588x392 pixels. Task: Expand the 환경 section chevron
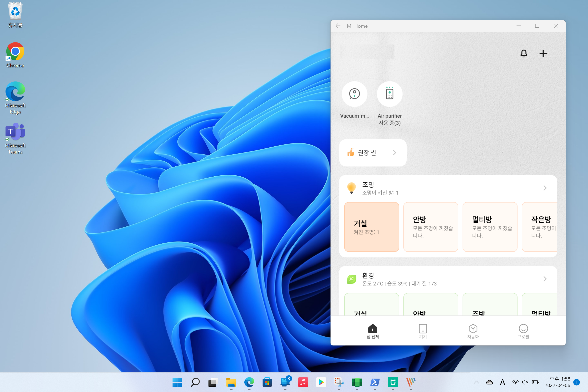point(545,279)
